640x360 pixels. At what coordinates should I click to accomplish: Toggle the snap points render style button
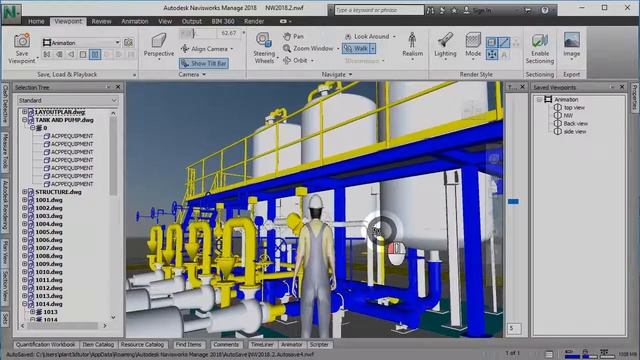(x=492, y=54)
